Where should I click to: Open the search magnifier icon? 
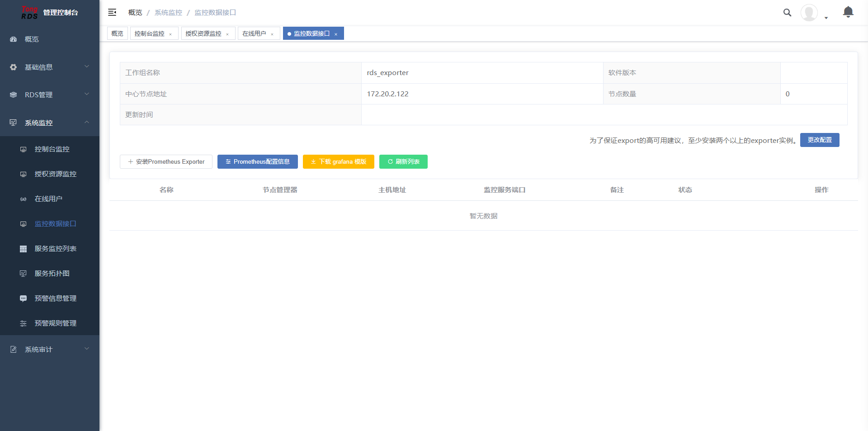click(x=787, y=13)
